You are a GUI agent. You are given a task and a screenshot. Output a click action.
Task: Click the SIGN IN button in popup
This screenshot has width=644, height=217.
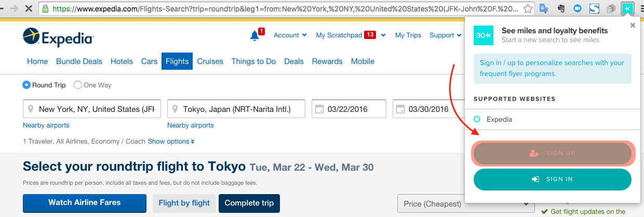tap(553, 179)
